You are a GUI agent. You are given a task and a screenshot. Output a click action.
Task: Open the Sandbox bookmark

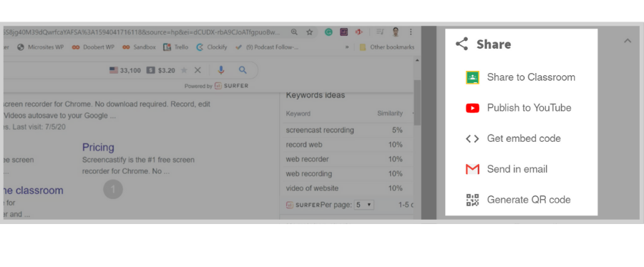[x=140, y=47]
